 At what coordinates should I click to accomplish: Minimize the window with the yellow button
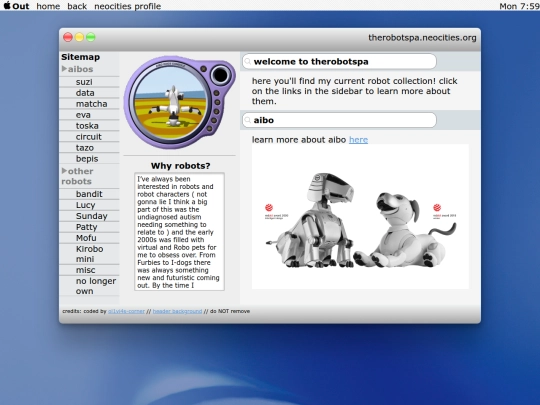click(x=79, y=37)
